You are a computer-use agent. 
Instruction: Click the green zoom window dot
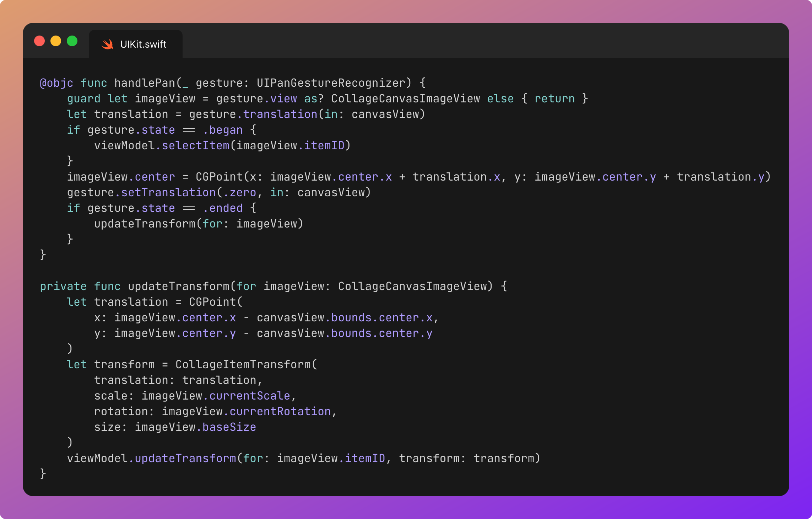pyautogui.click(x=72, y=41)
